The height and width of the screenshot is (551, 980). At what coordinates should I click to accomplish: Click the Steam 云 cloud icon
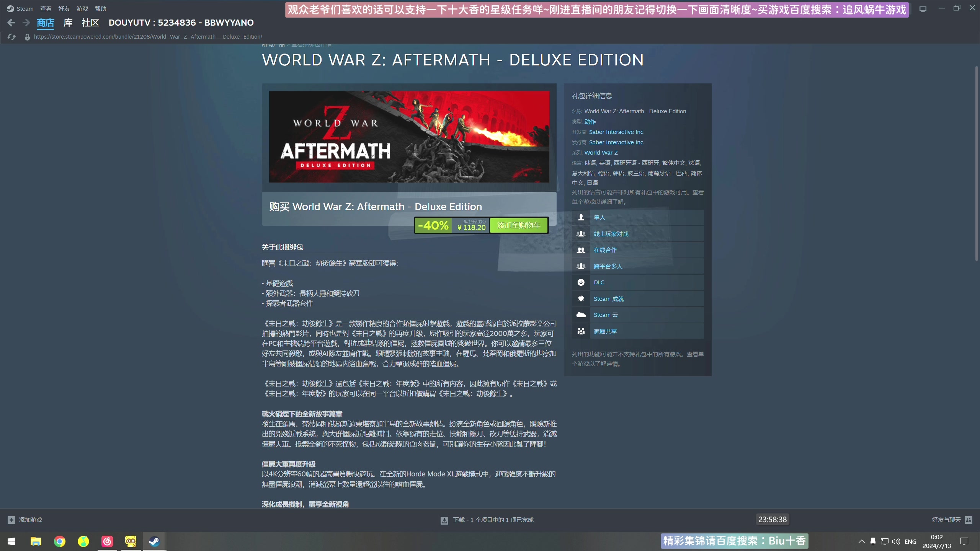(x=581, y=315)
